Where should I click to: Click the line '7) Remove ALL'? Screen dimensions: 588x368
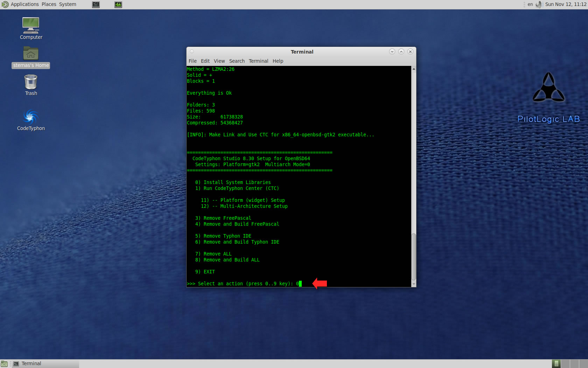213,254
